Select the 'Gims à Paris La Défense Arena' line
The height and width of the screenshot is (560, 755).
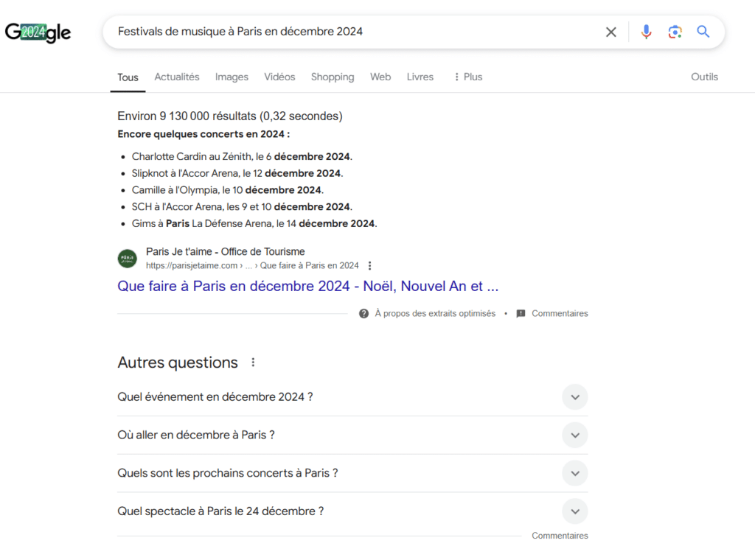point(254,224)
